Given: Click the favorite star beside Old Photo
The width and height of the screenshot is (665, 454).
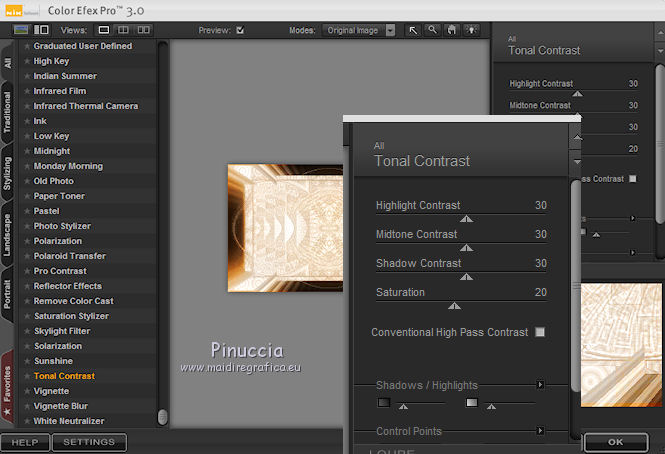Looking at the screenshot, I should [x=27, y=181].
